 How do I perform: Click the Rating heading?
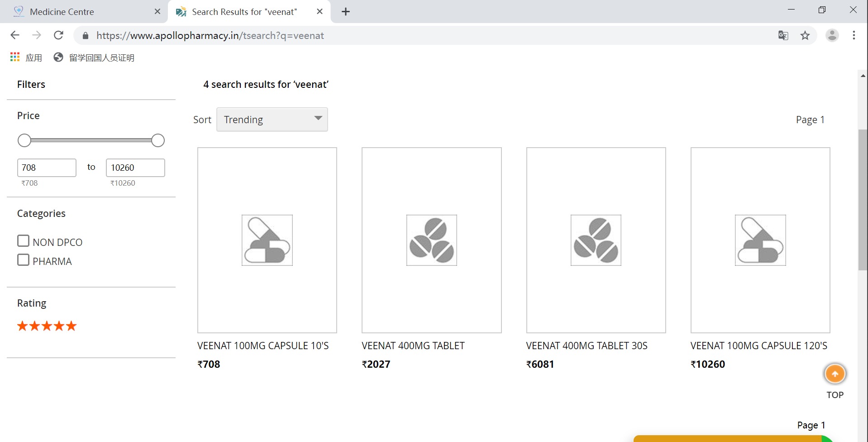[32, 303]
